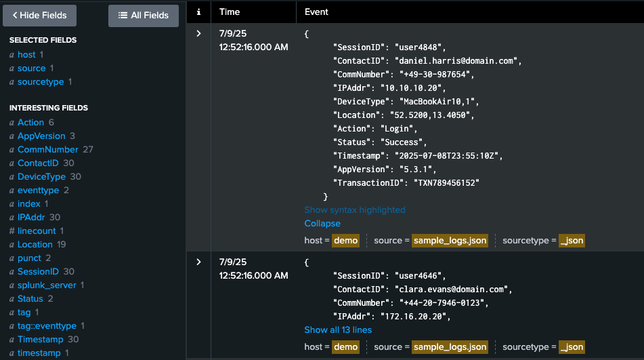Click Show syntax highlighted link
Screen dimensions: 644x360
click(355, 210)
